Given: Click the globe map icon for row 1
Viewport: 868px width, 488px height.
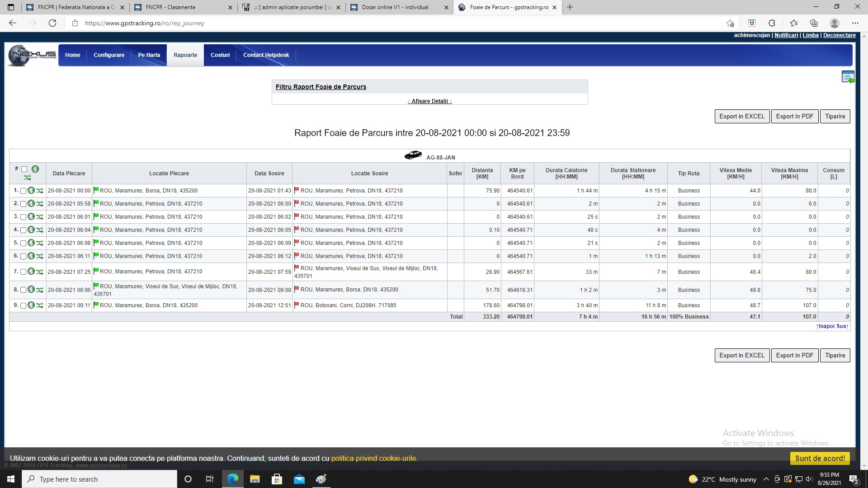Looking at the screenshot, I should click(x=31, y=191).
